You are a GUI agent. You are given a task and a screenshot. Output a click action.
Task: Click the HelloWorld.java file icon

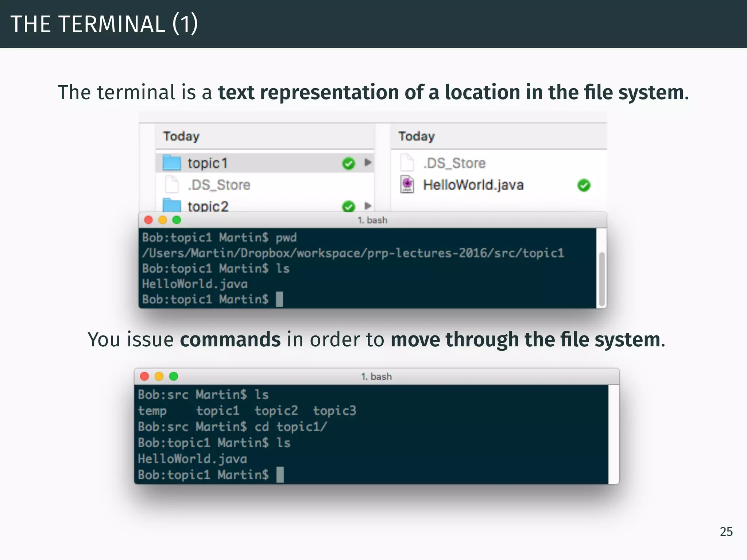pos(407,185)
